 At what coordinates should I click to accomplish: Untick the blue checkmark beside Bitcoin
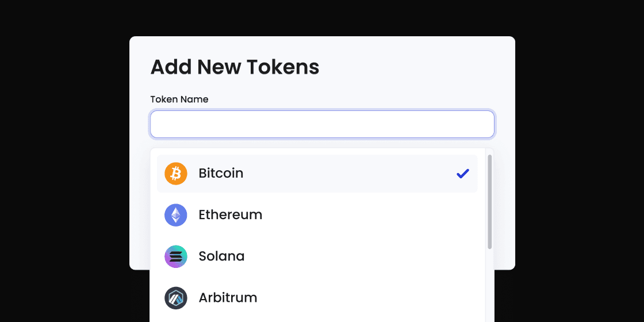click(463, 174)
